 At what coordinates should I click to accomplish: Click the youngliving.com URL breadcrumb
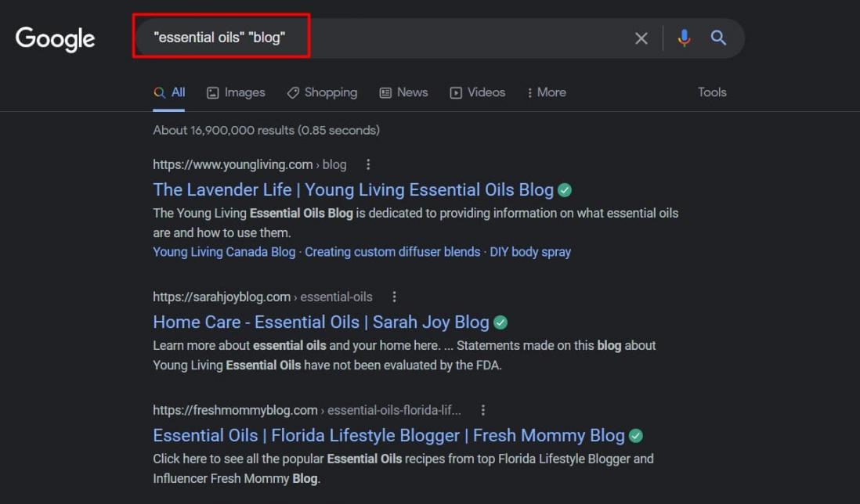(250, 164)
